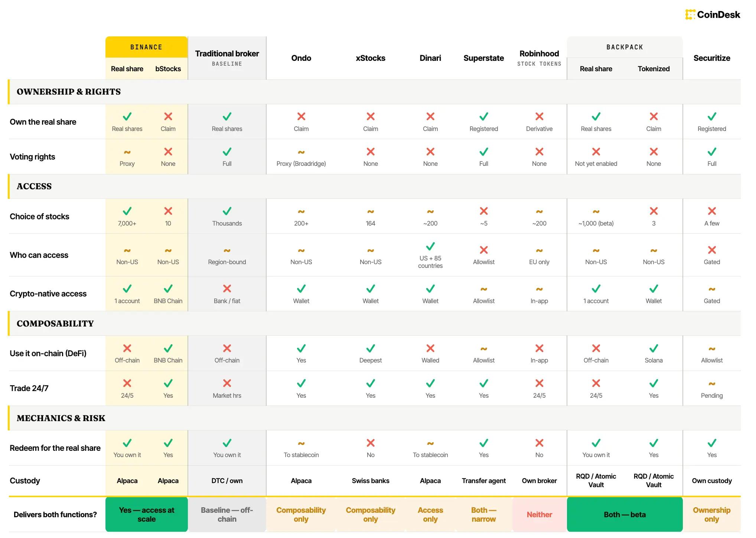Select the BACKPACK column header
The width and height of the screenshot is (756, 538).
(625, 47)
